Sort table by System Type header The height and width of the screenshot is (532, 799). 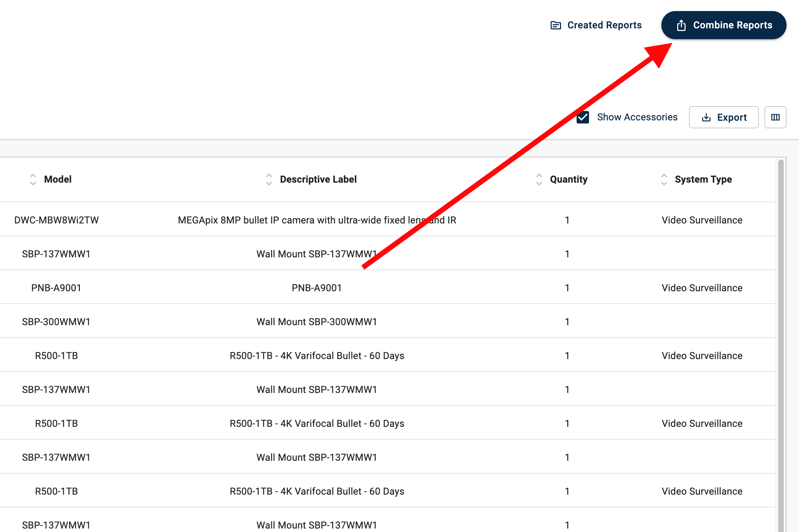[x=703, y=180]
